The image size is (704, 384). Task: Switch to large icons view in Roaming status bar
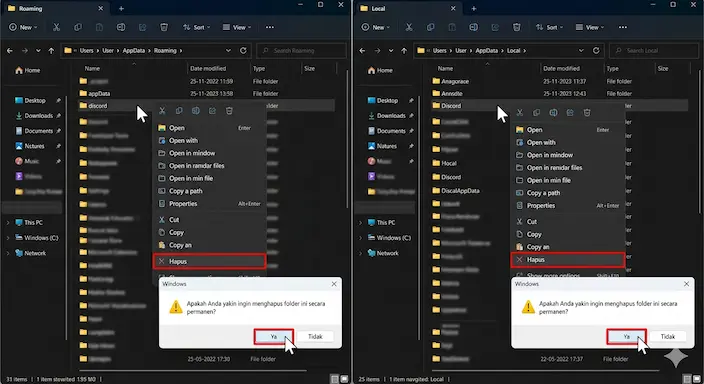(344, 380)
